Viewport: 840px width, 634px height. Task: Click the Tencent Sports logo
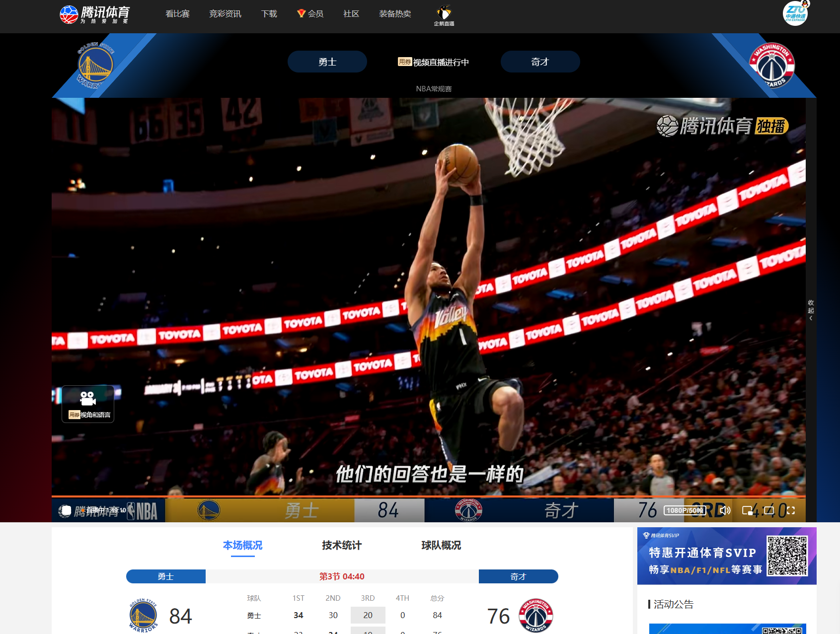click(x=94, y=14)
